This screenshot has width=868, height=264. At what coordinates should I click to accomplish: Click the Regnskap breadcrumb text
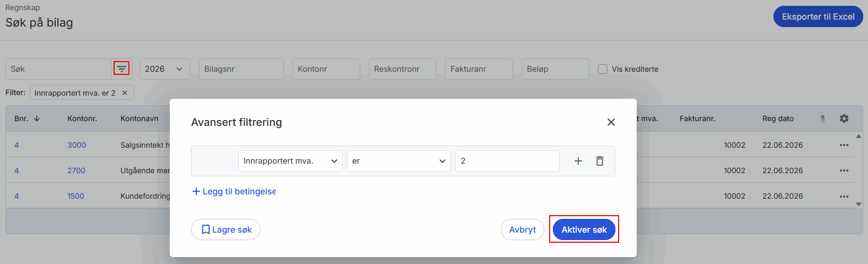click(22, 7)
